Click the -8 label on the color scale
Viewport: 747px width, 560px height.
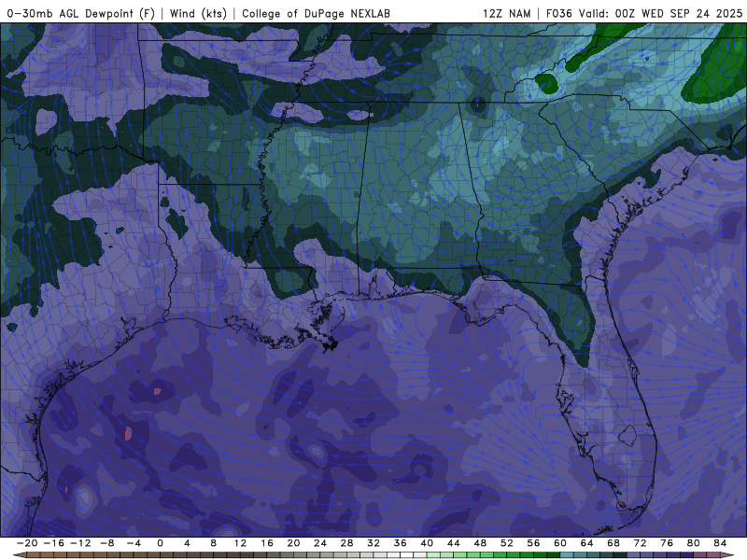106,543
